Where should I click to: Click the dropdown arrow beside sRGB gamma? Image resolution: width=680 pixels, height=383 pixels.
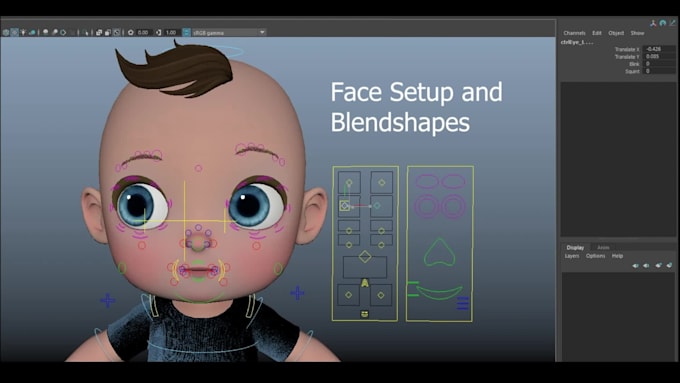(x=262, y=33)
